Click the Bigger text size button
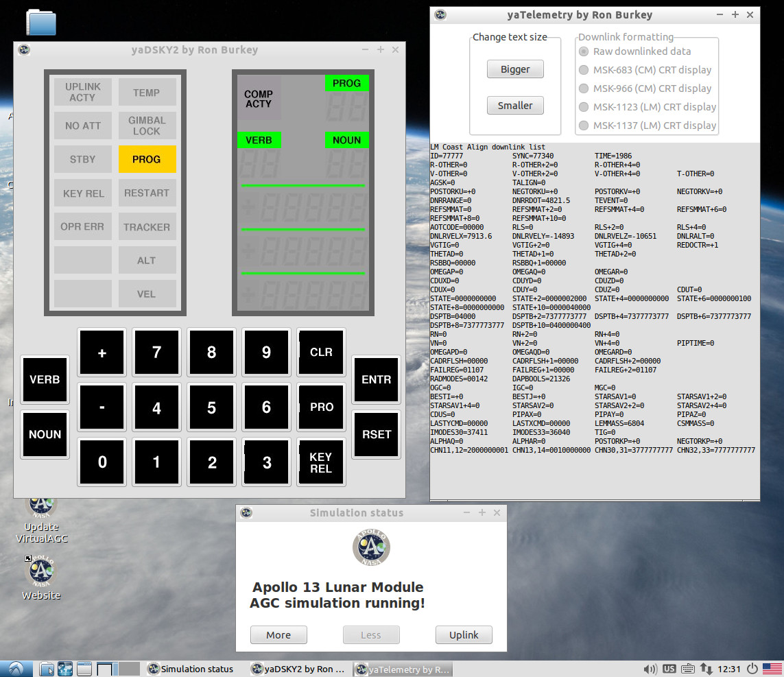Image resolution: width=784 pixels, height=677 pixels. (515, 69)
